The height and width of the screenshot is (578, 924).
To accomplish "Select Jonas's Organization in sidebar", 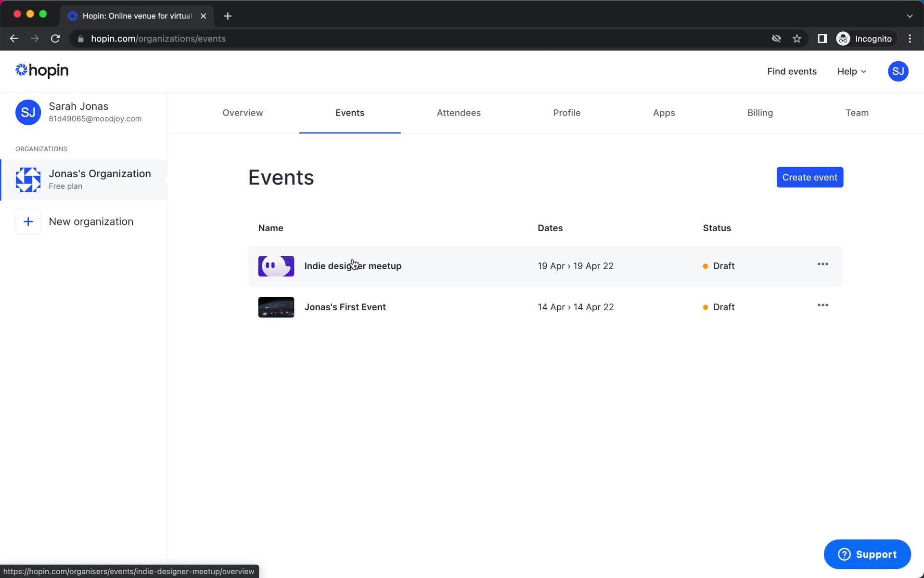I will (84, 180).
